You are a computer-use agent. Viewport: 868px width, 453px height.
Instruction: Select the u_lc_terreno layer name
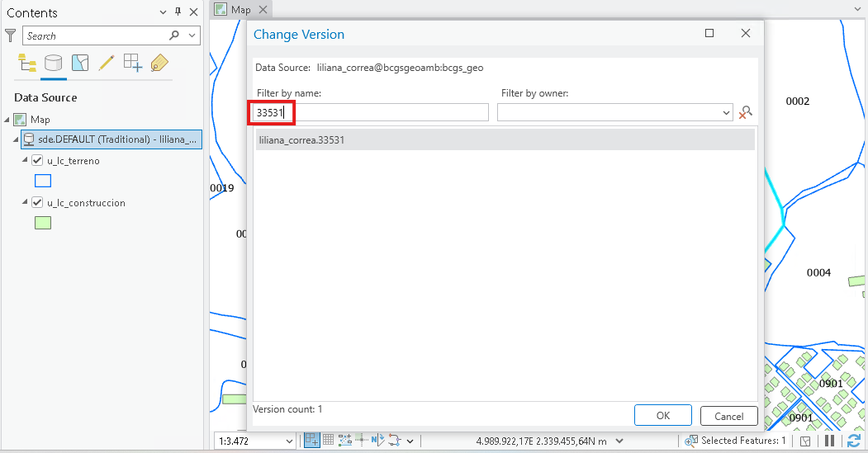(73, 161)
